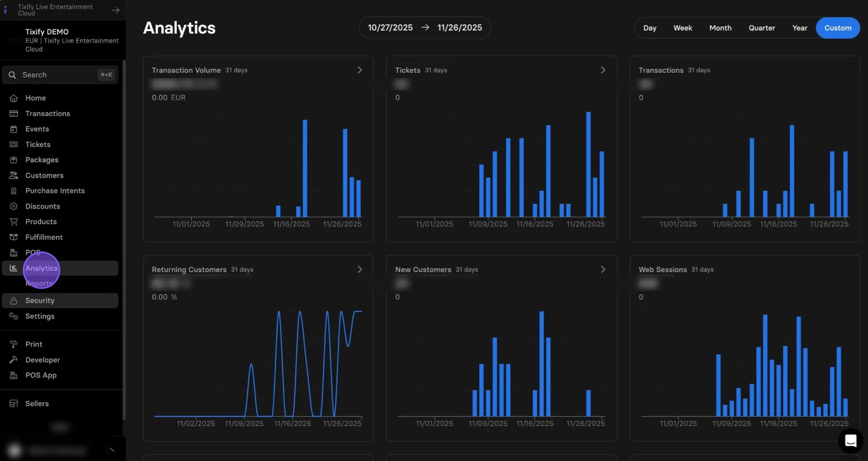Click the Sellers storefront icon
Screen dimensions: 868x461
[14, 404]
